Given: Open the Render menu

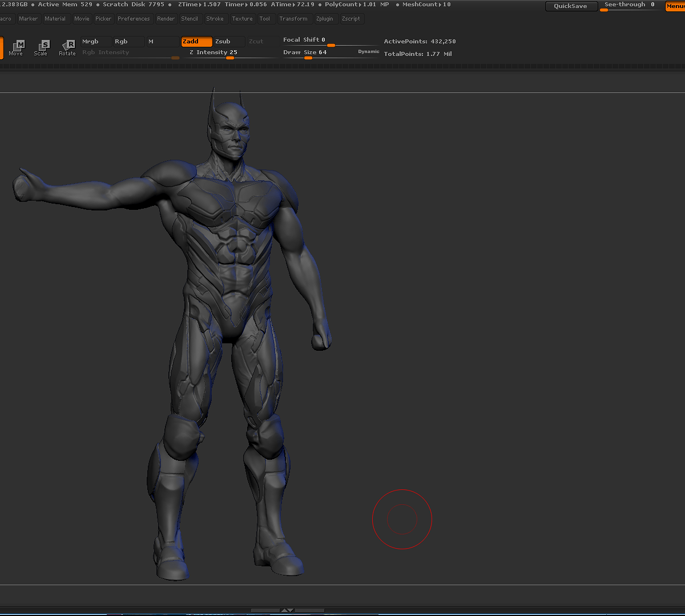Looking at the screenshot, I should (166, 19).
